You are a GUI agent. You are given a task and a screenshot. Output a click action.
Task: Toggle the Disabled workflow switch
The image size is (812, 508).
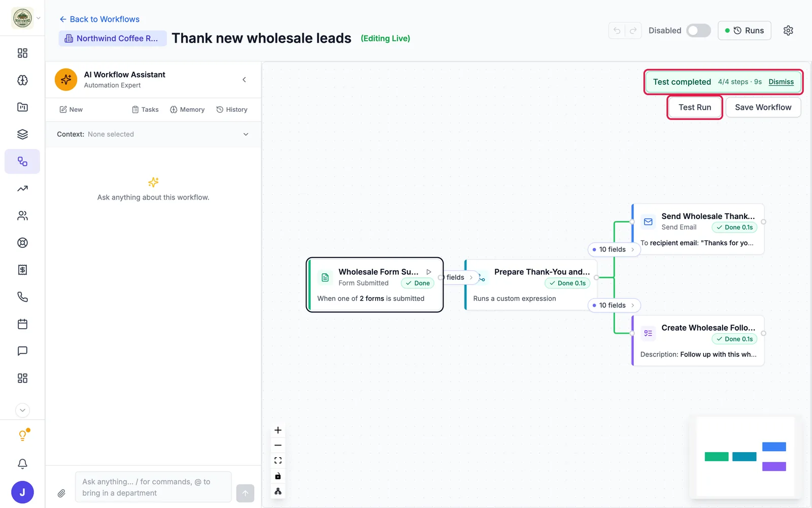point(698,30)
